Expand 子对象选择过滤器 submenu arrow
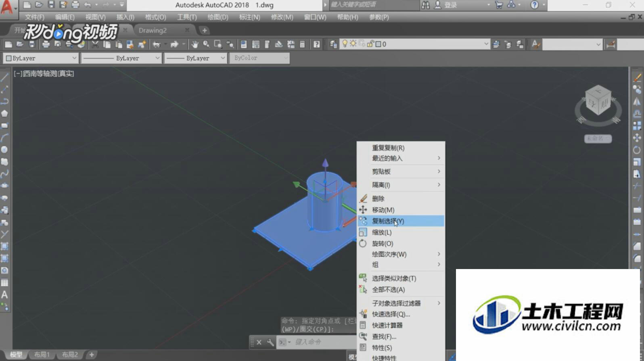 (439, 303)
